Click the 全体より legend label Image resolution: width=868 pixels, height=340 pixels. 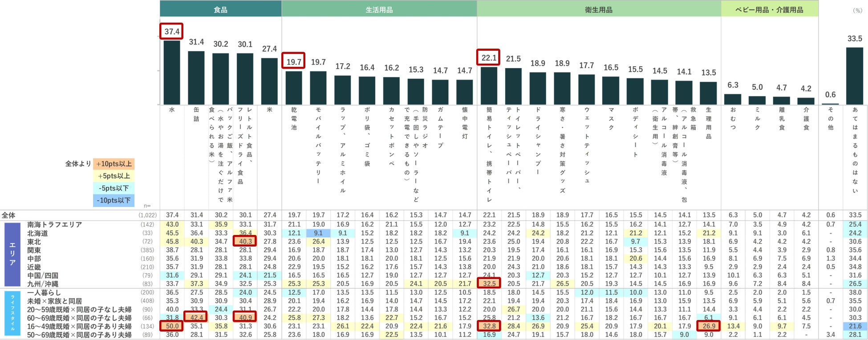click(78, 164)
